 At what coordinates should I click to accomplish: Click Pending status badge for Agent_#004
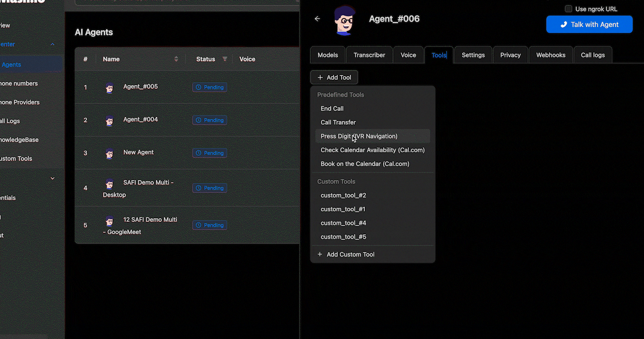click(x=210, y=120)
